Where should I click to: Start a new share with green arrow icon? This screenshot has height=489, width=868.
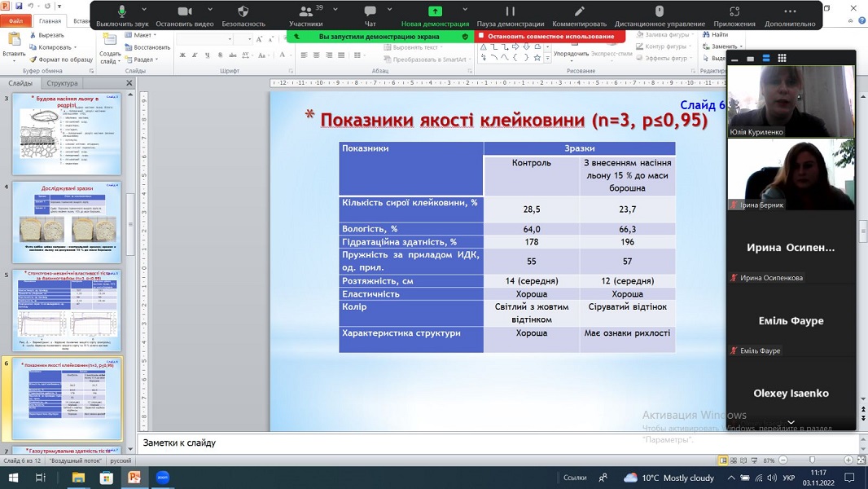tap(435, 15)
